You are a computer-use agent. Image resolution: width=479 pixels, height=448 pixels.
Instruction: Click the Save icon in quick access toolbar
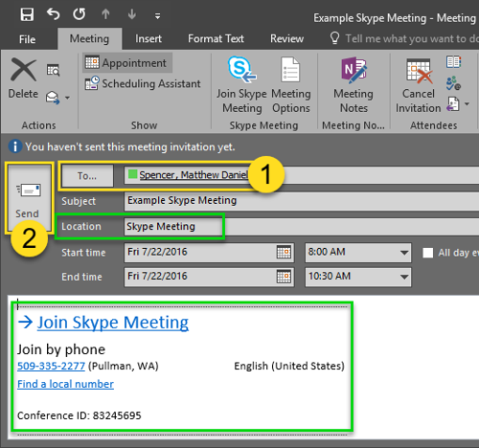27,14
